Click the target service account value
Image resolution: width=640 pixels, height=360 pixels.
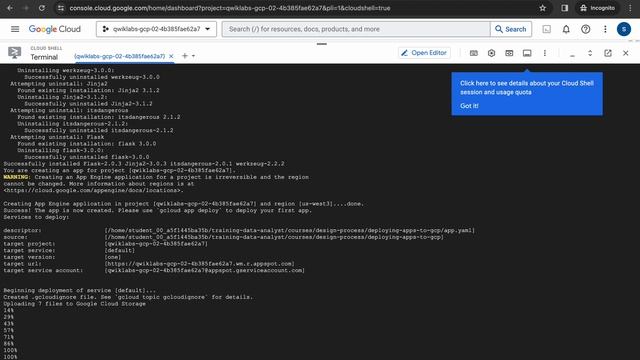click(204, 270)
